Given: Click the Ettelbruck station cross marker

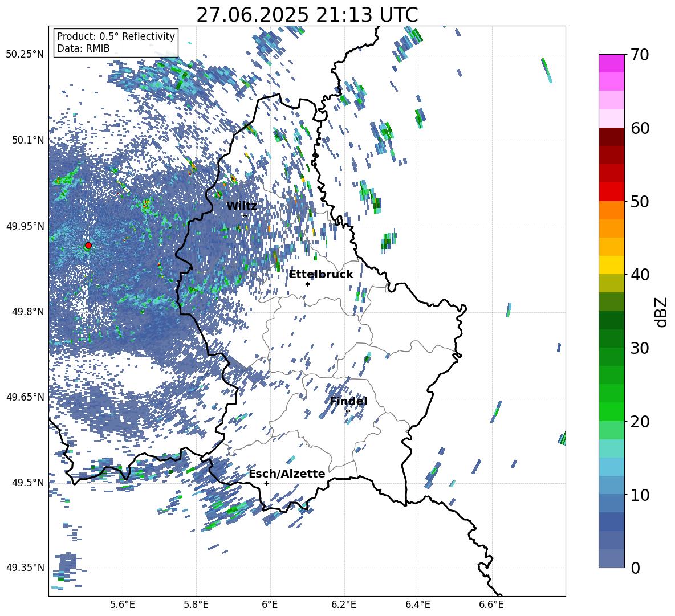Looking at the screenshot, I should click(307, 284).
